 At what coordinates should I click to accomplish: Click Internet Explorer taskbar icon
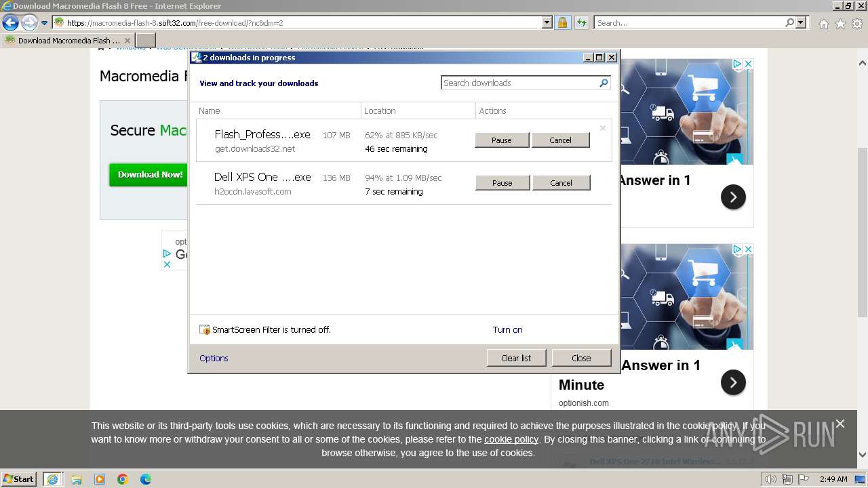tap(52, 479)
